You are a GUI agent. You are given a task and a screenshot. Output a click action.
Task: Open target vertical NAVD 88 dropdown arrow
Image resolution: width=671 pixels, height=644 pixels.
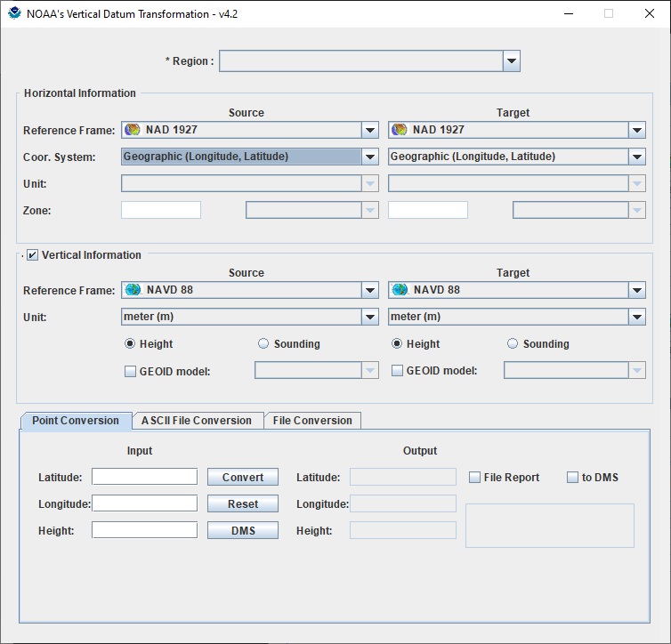tap(637, 290)
